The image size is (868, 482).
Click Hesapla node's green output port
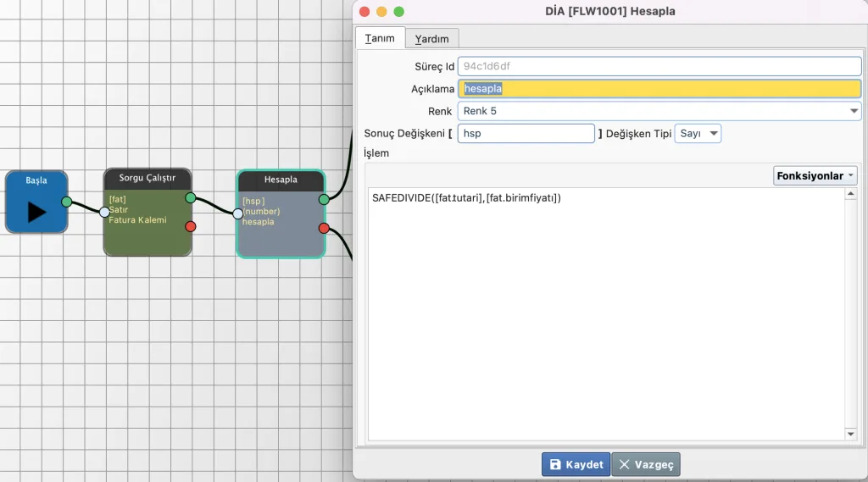coord(324,199)
